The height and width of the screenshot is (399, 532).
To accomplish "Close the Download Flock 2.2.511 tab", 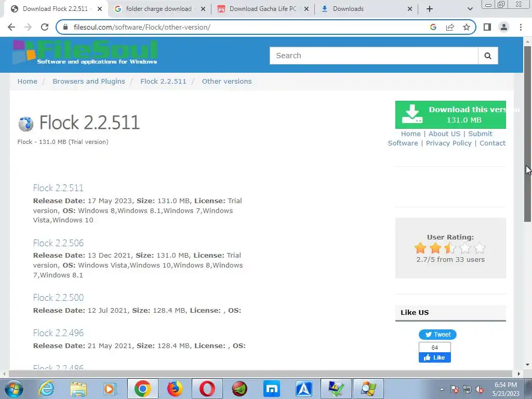I will click(x=100, y=9).
